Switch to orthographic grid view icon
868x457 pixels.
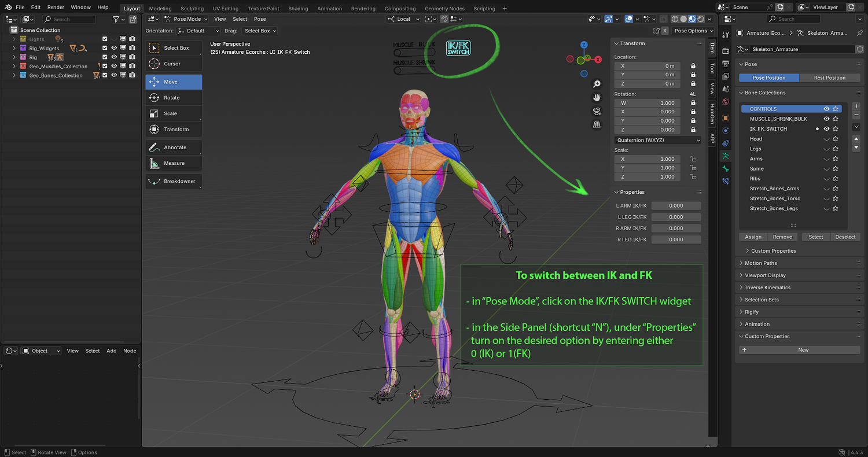[x=597, y=125]
